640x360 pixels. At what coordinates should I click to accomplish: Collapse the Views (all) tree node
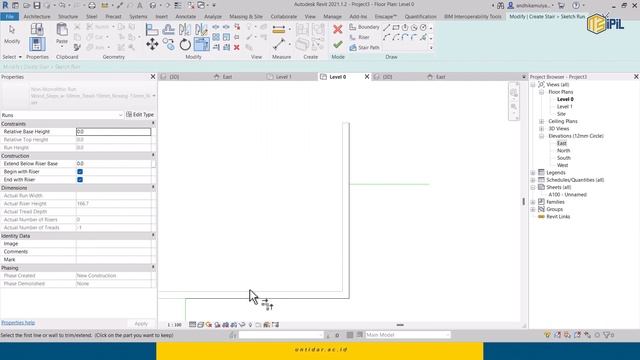coord(533,84)
